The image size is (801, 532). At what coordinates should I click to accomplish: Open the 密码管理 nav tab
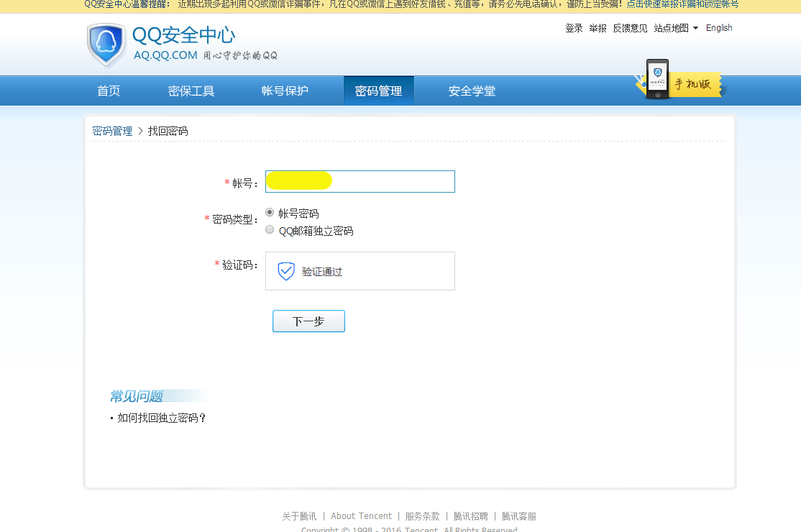click(x=378, y=91)
